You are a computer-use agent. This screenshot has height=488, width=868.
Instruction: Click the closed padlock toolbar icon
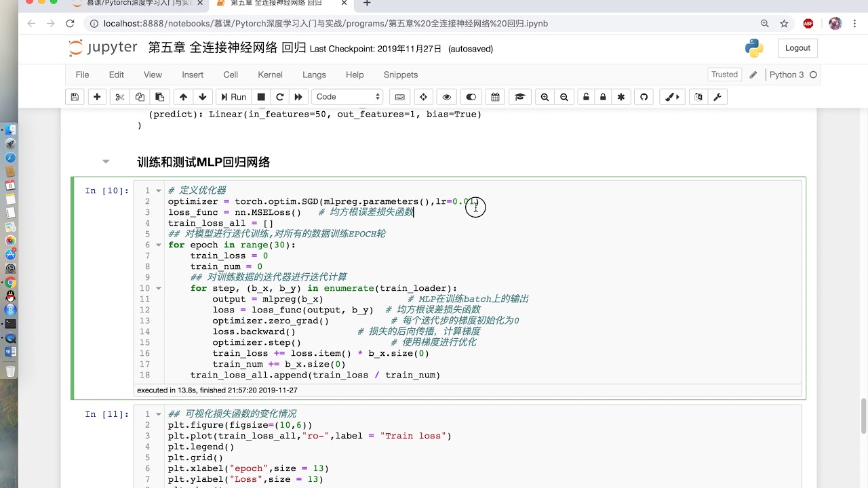click(x=603, y=97)
